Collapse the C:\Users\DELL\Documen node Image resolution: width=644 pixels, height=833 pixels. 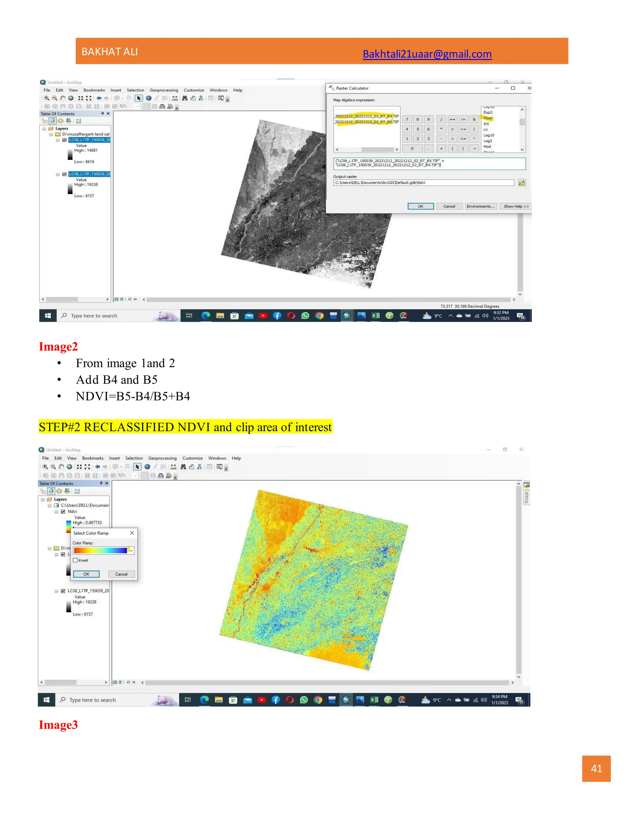tap(49, 505)
